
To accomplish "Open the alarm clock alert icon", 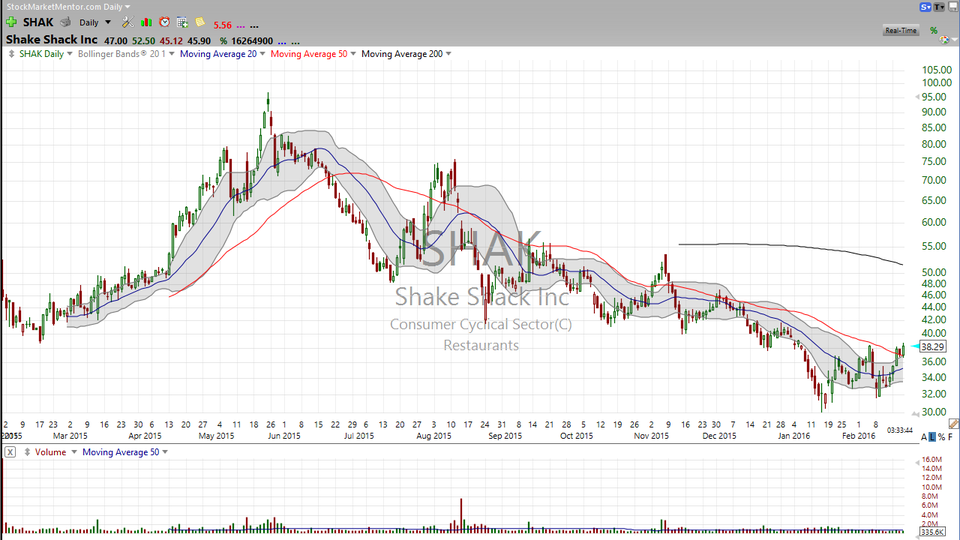I will click(x=164, y=22).
